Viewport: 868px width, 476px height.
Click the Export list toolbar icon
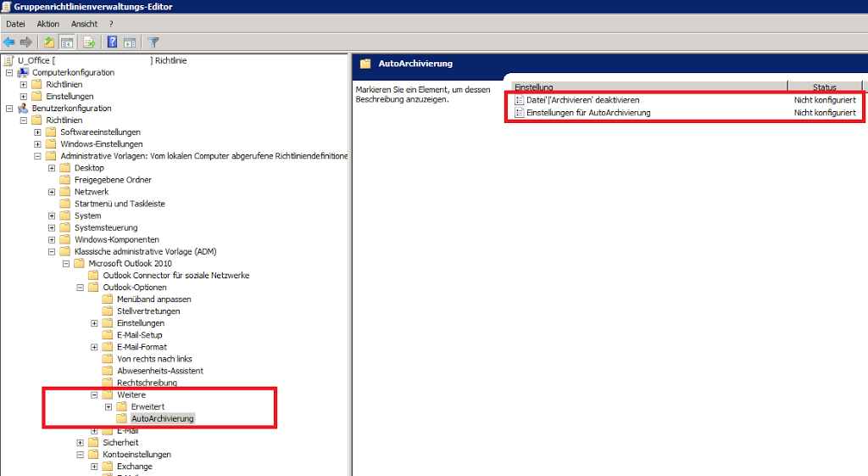click(x=89, y=42)
